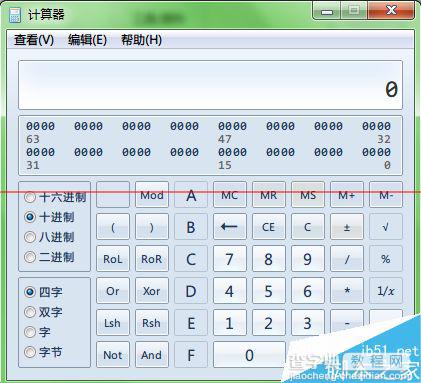The image size is (421, 383).
Task: Click the number 5 button
Action: click(269, 291)
